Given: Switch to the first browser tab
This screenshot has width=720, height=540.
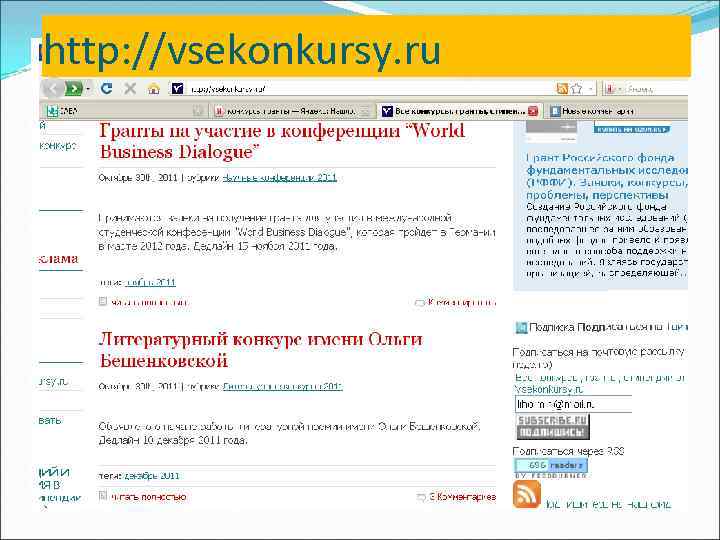Looking at the screenshot, I should (125, 111).
